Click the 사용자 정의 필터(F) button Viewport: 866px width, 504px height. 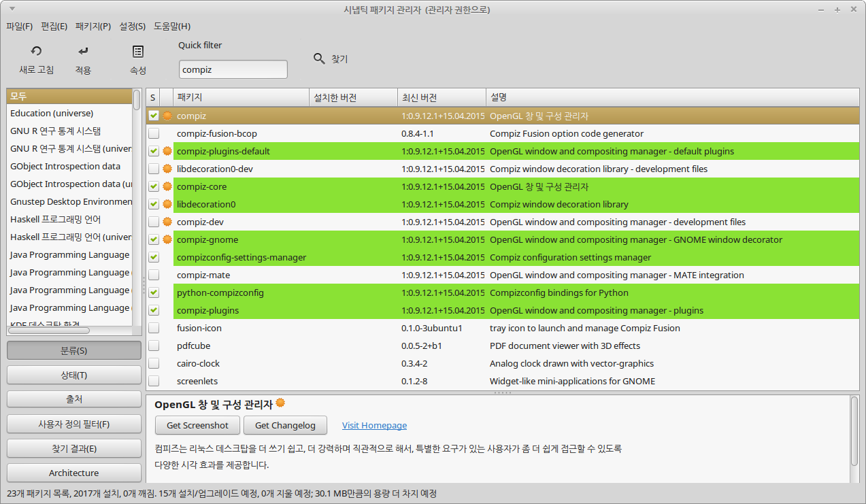pyautogui.click(x=74, y=424)
